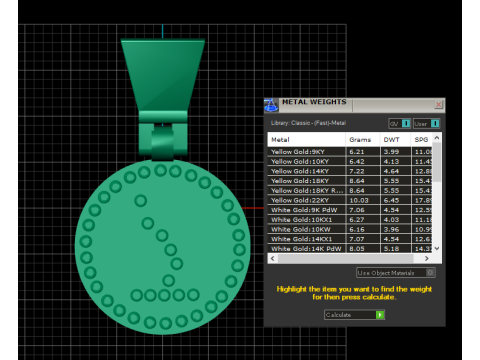
Task: Select the Yellow Gold:22KY row
Action: (x=350, y=200)
